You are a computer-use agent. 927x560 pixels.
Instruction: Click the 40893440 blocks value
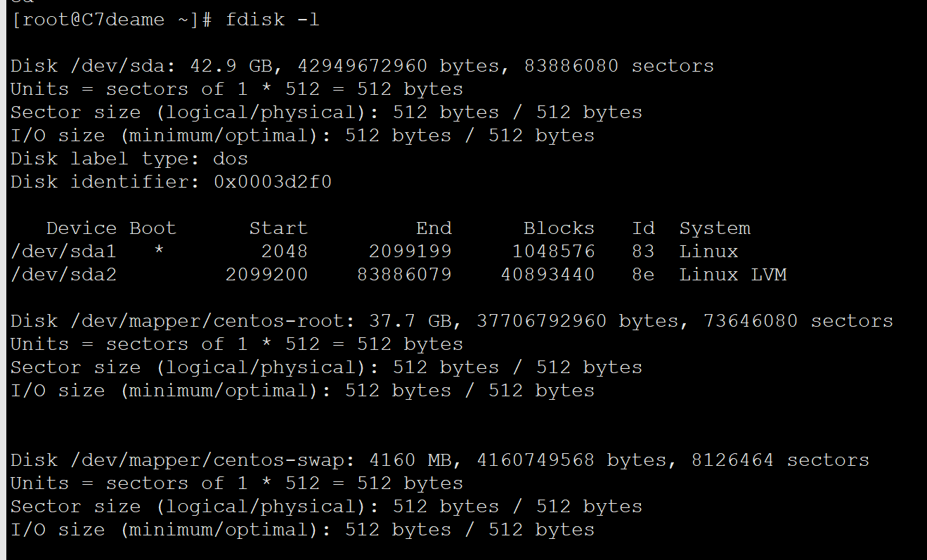[x=547, y=275]
